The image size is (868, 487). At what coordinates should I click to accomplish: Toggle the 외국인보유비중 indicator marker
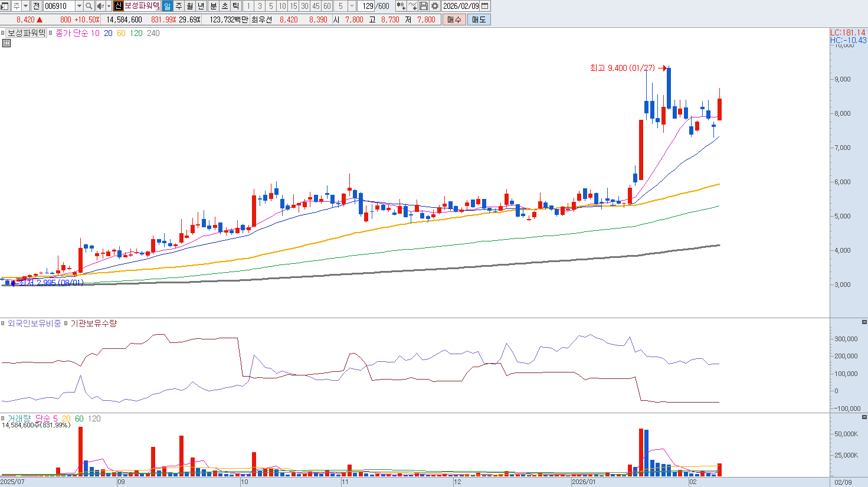point(3,323)
